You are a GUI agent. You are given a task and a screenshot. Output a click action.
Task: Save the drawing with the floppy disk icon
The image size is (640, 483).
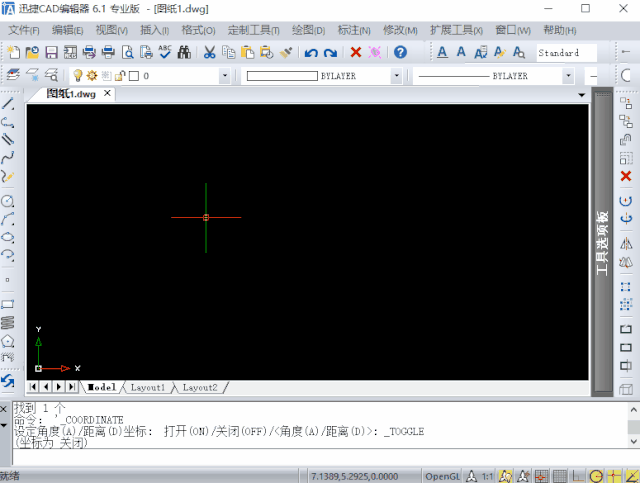tap(51, 52)
